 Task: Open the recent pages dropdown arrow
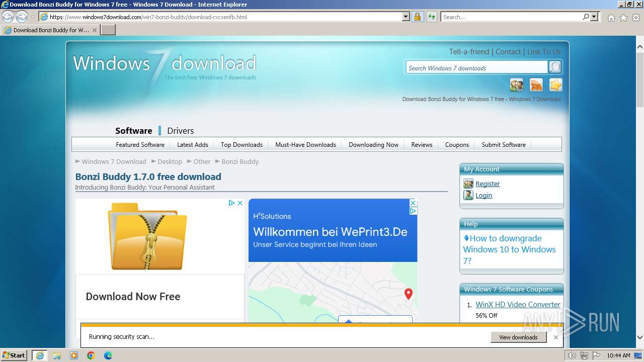(x=33, y=17)
